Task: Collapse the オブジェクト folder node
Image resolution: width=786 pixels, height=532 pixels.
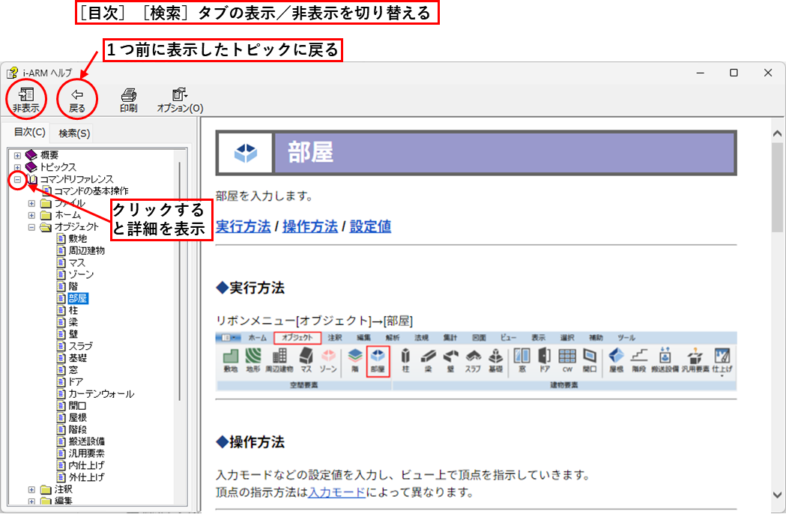Action: coord(32,227)
